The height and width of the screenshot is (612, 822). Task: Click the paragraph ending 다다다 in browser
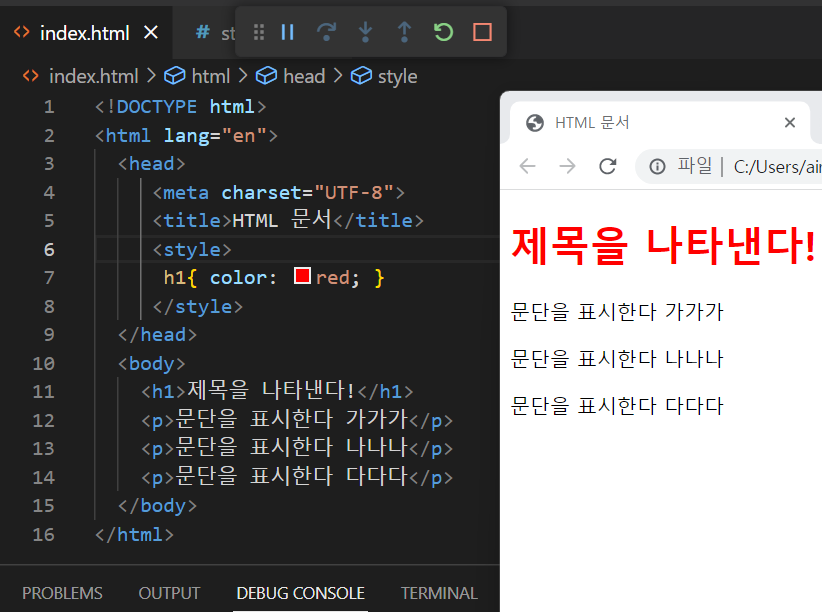pyautogui.click(x=617, y=406)
